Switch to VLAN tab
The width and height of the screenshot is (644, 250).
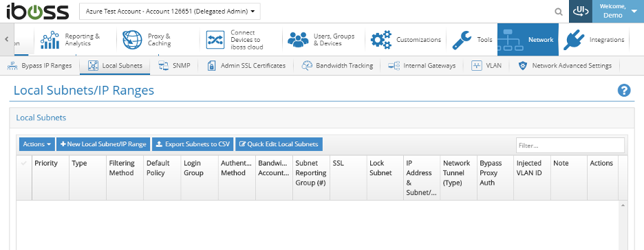coord(486,65)
